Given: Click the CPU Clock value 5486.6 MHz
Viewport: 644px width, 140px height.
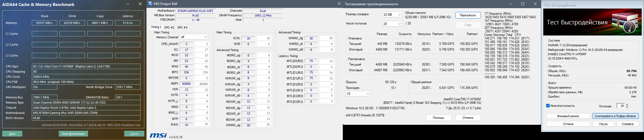Looking at the screenshot, I should click(86, 77).
